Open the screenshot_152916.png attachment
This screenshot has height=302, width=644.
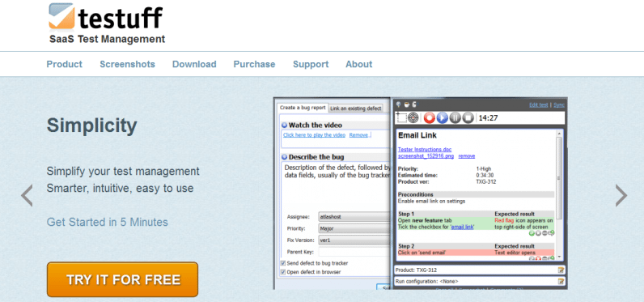[426, 156]
